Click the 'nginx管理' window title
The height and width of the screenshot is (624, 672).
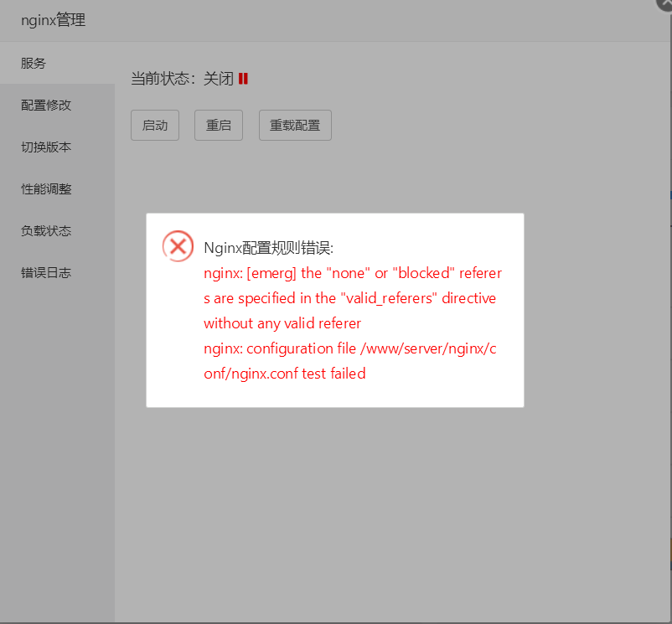[53, 20]
